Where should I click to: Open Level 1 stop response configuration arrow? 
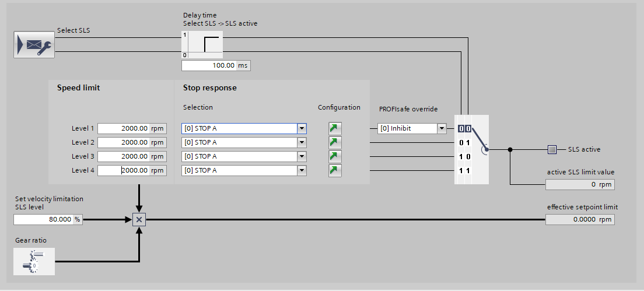point(335,128)
